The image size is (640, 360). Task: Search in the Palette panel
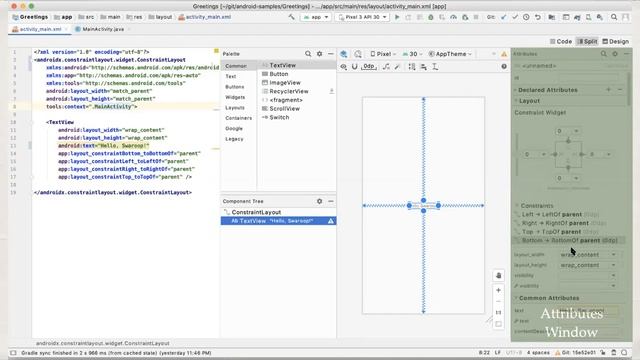(x=308, y=54)
